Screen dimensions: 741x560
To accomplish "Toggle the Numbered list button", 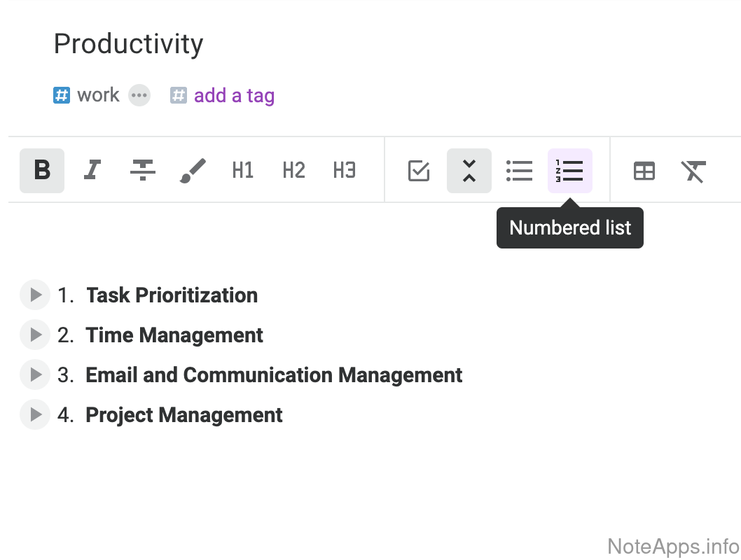I will click(x=570, y=170).
